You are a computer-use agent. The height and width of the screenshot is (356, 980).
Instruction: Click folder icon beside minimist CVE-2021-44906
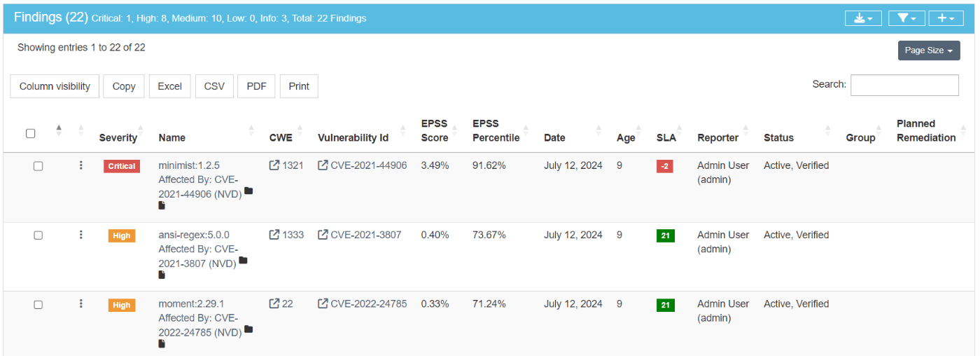tap(248, 191)
